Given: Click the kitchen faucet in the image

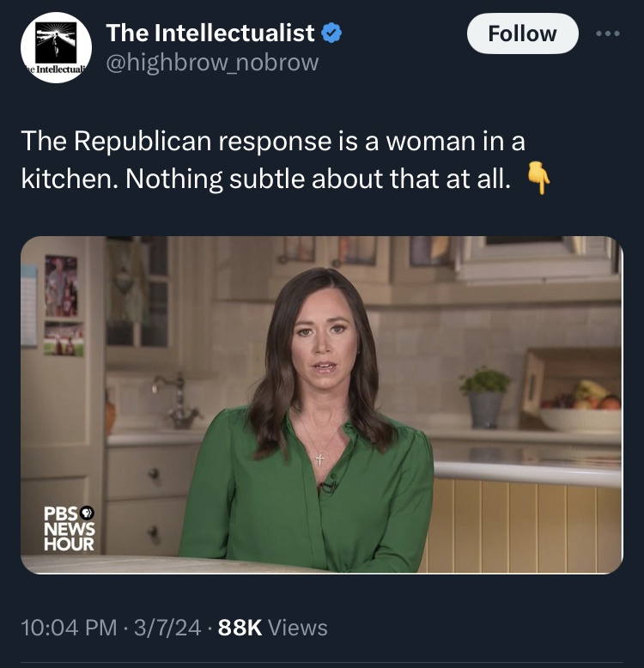Looking at the screenshot, I should pos(178,399).
